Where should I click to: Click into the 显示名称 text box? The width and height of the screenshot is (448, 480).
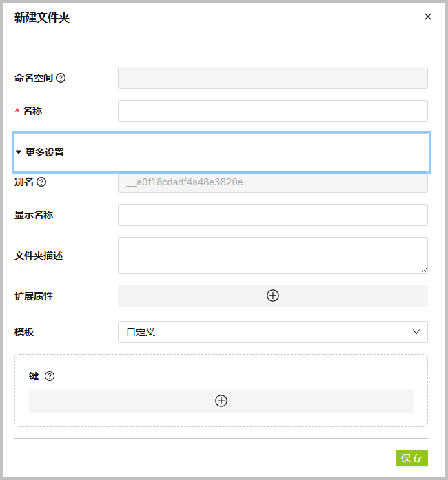(272, 215)
